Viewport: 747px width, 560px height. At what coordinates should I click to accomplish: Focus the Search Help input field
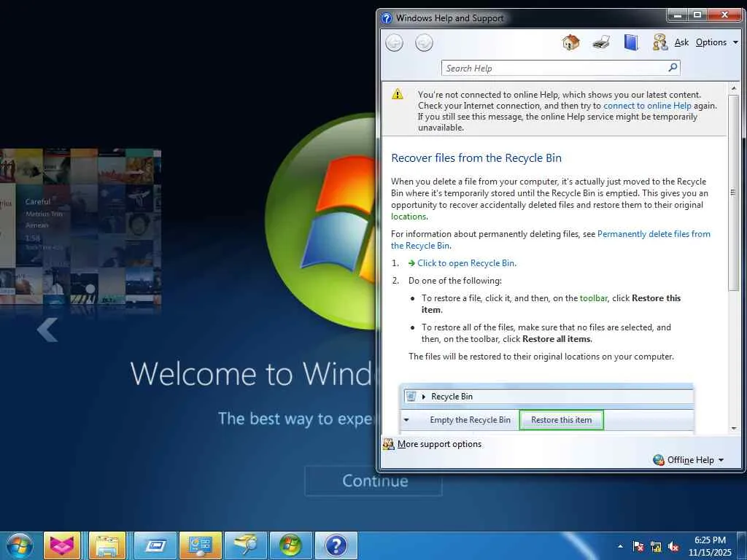point(555,68)
